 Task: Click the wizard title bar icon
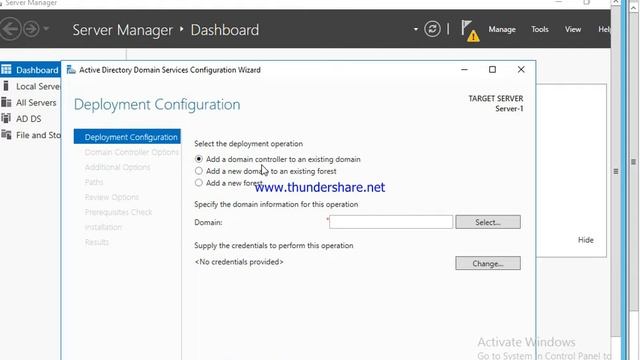coord(71,69)
